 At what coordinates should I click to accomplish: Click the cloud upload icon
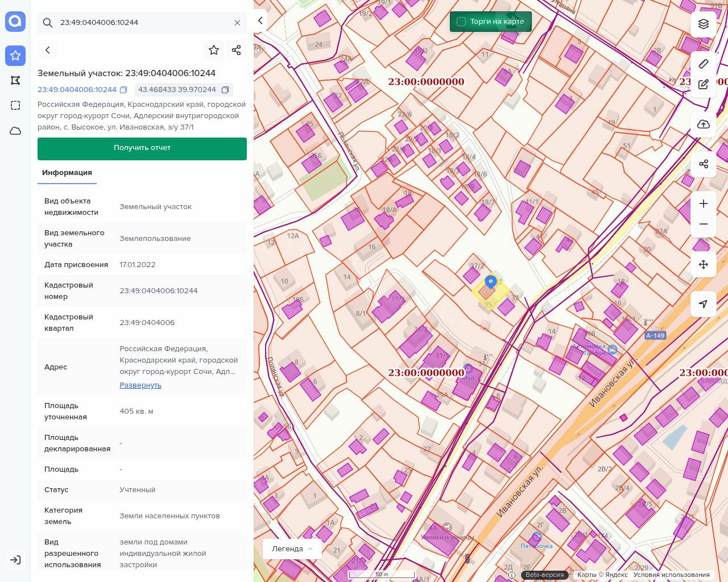tap(704, 124)
